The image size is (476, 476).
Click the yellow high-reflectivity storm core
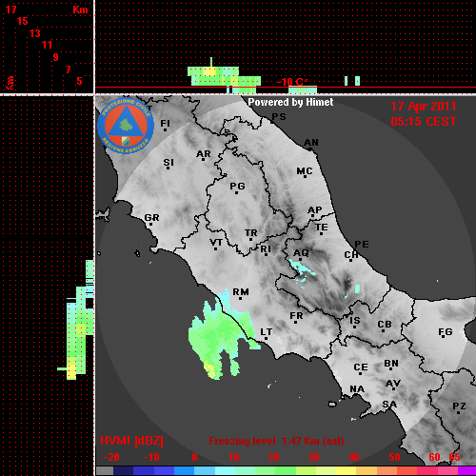[209, 368]
